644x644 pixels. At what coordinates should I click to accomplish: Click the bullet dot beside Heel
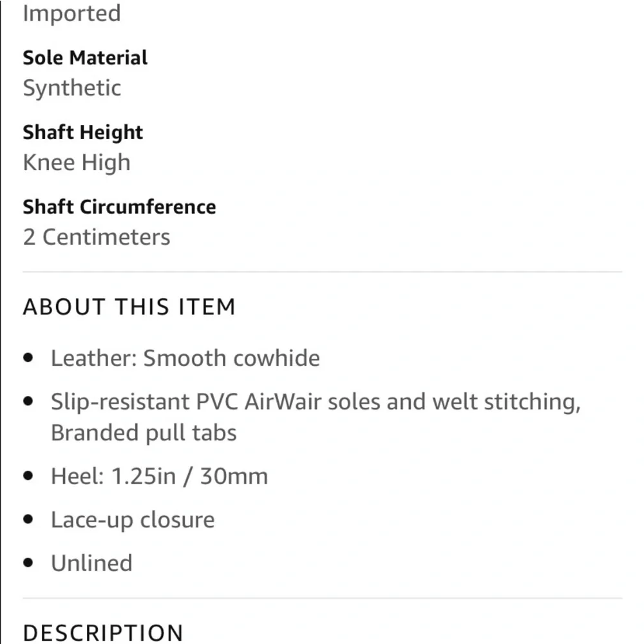pos(28,476)
